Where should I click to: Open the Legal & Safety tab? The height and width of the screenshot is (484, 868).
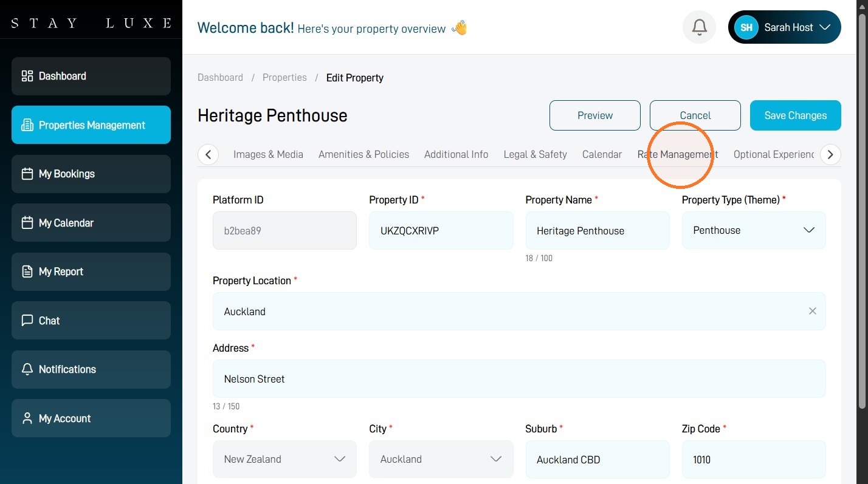coord(536,154)
